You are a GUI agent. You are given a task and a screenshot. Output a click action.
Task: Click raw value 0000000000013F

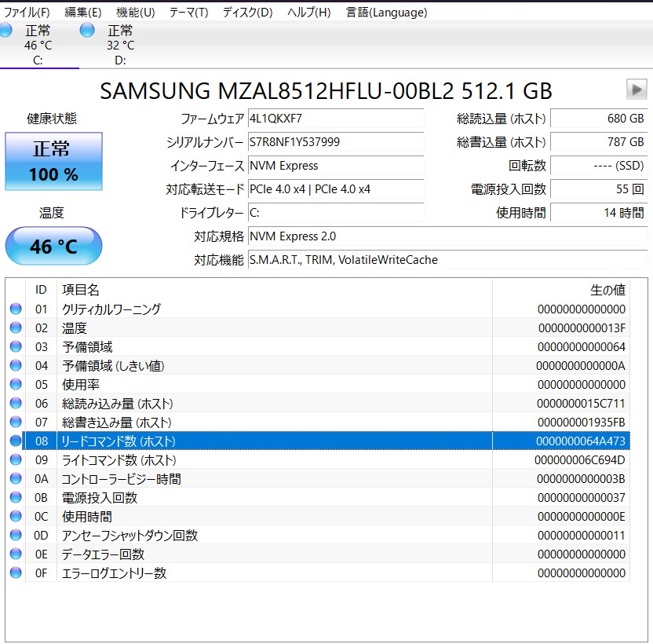(x=582, y=328)
